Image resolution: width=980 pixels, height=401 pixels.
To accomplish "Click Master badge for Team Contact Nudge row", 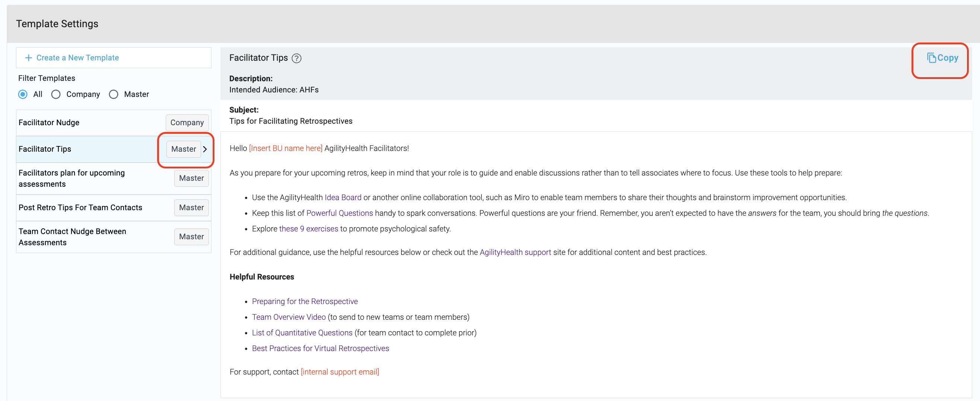I will 191,237.
